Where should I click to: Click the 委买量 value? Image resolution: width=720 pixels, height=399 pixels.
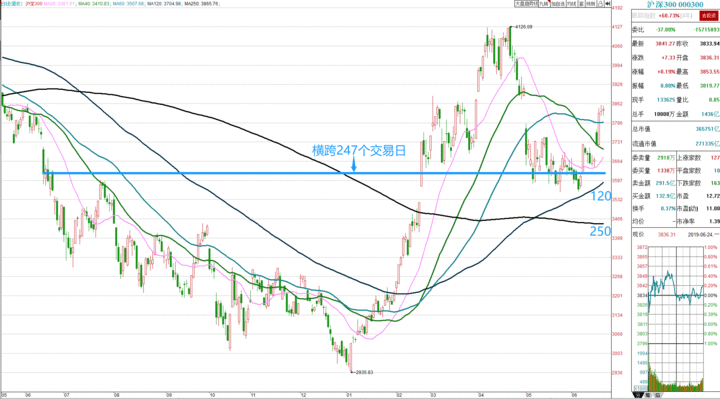click(x=666, y=171)
